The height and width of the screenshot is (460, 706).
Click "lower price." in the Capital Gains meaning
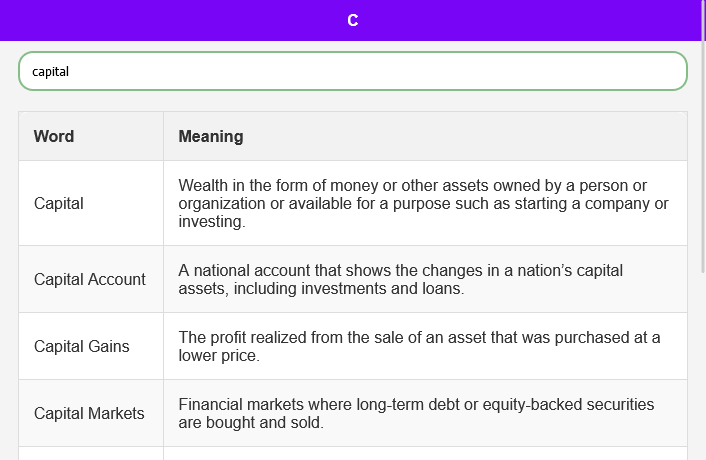219,355
